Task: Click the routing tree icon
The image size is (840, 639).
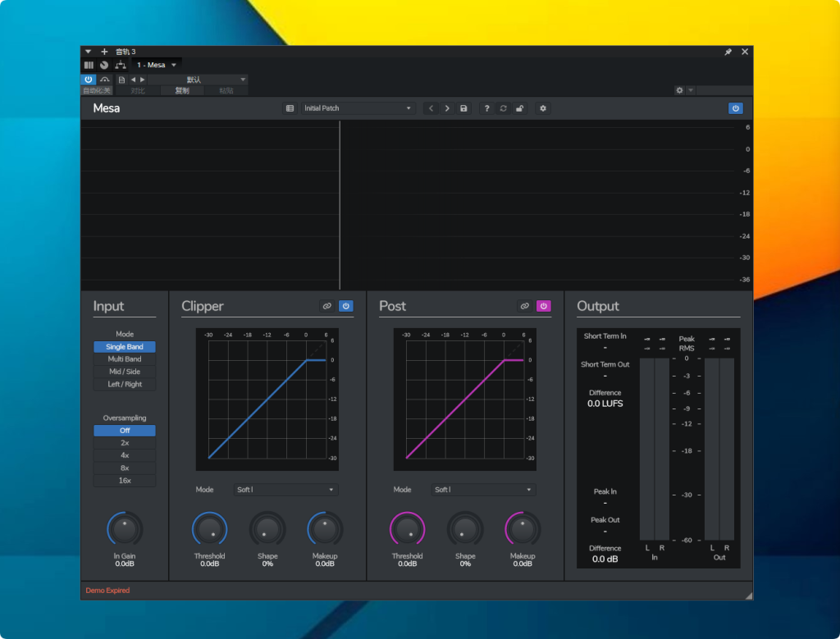Action: point(121,65)
